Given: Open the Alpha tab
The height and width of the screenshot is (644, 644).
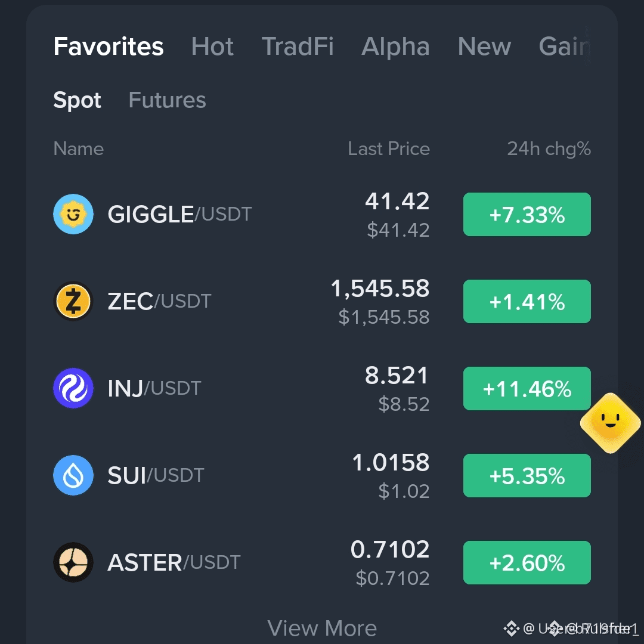Looking at the screenshot, I should click(x=395, y=46).
